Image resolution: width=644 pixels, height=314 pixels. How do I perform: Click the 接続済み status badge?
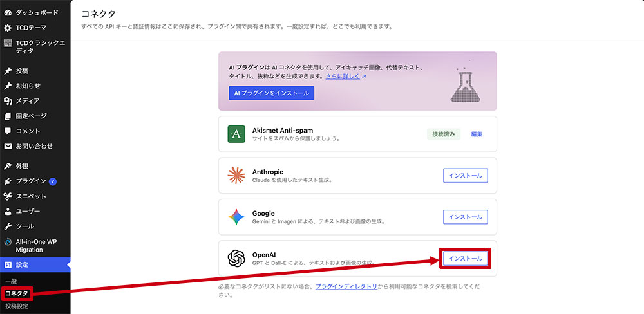[444, 134]
